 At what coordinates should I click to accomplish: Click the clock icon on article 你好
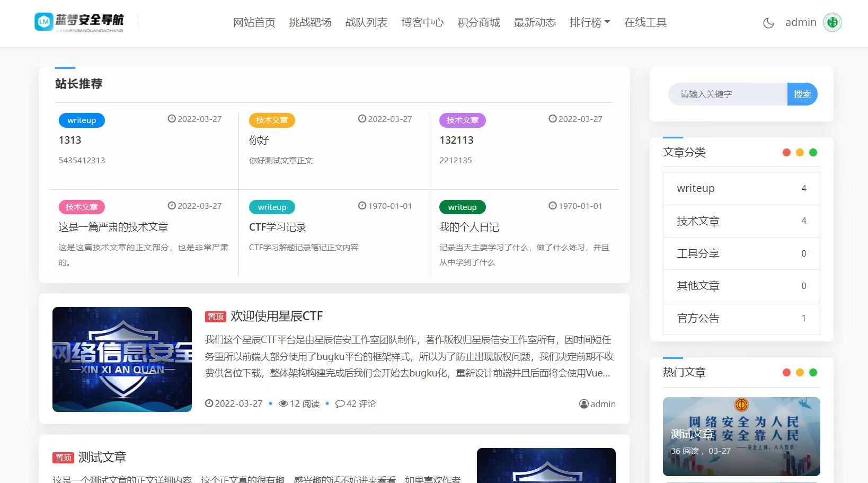362,119
